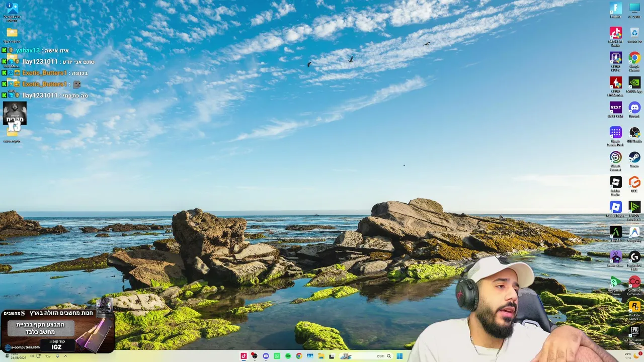
Task: Open the Recycle Bin
Action: tap(634, 35)
